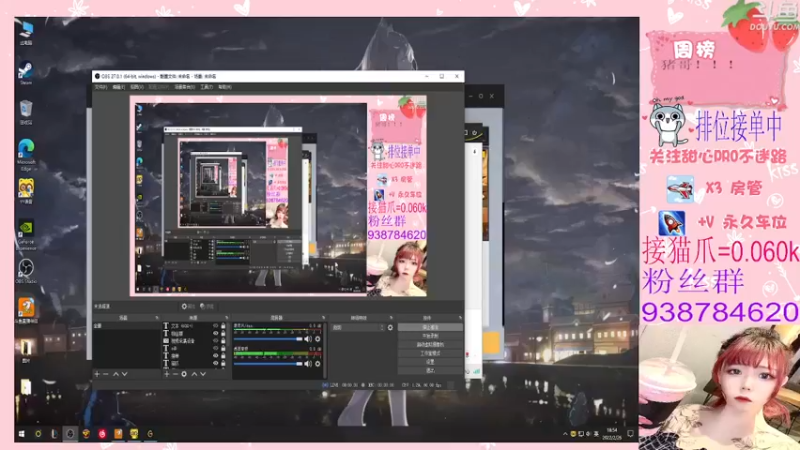Image resolution: width=800 pixels, height=450 pixels.
Task: Open Steam desktop shortcut
Action: [x=26, y=73]
